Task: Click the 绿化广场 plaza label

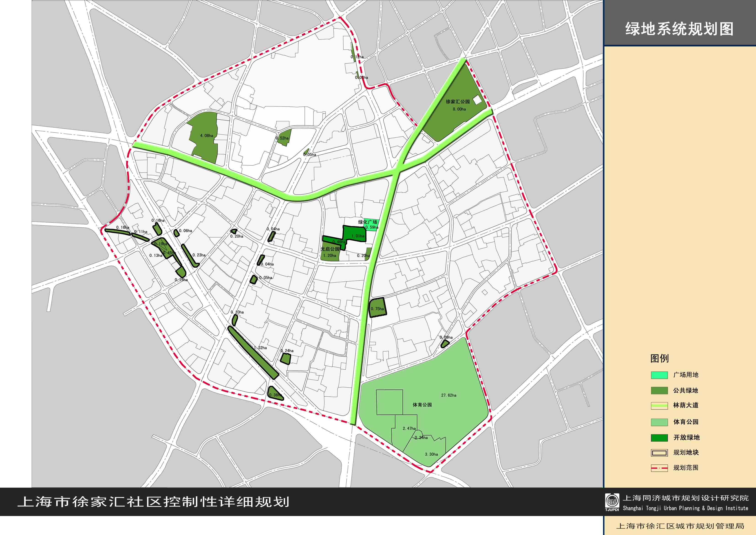Action: tap(367, 222)
